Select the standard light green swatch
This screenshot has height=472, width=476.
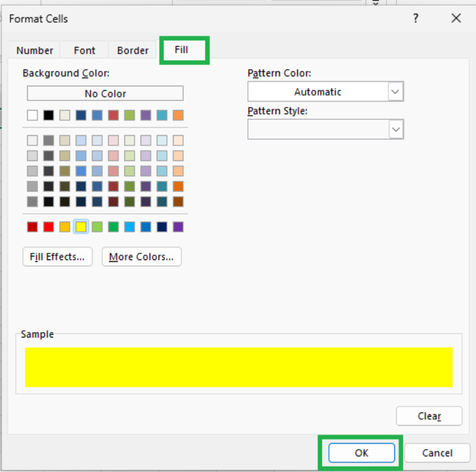[97, 227]
